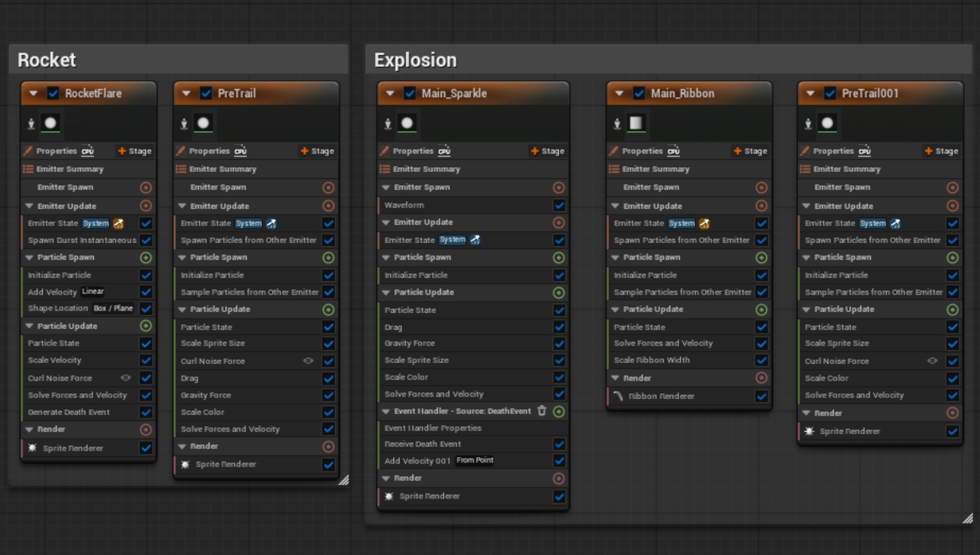Uncheck Gravity Force in the Main_Sparkle emitter

point(559,343)
